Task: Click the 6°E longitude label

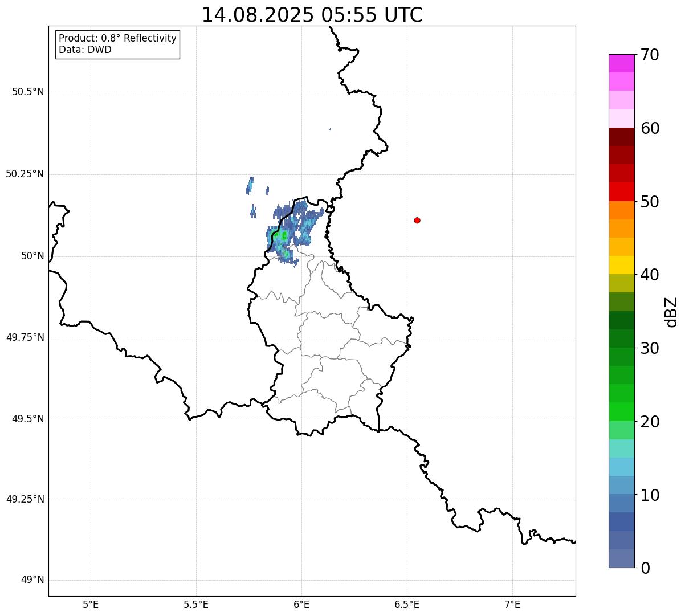Action: click(301, 605)
